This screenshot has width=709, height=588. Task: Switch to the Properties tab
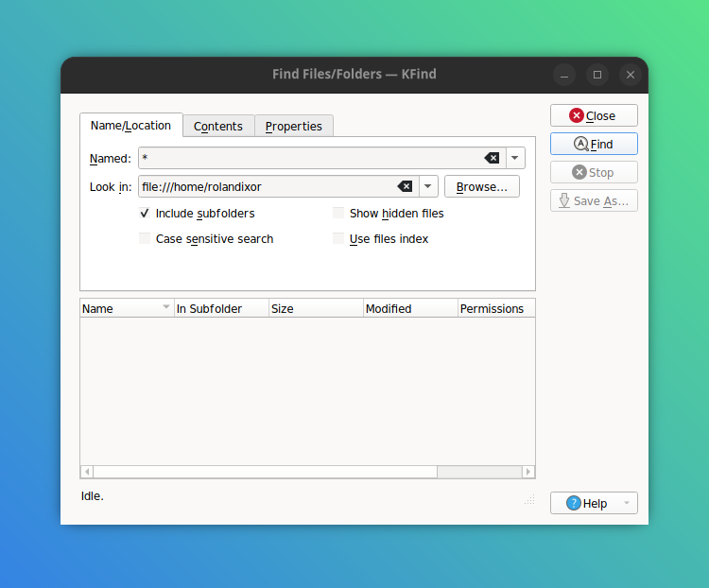coord(293,126)
